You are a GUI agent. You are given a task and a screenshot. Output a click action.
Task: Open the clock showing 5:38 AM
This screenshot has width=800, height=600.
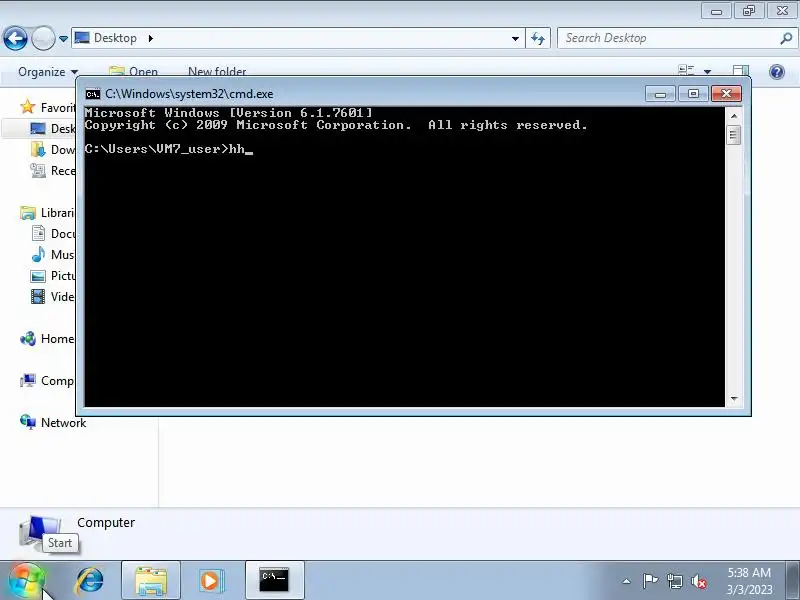click(749, 581)
